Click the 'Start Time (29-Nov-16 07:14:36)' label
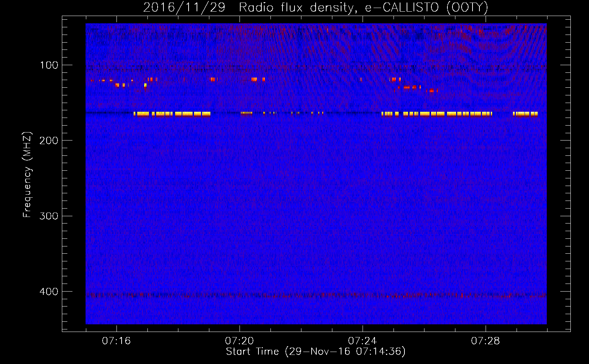This screenshot has width=589, height=364. 316,352
